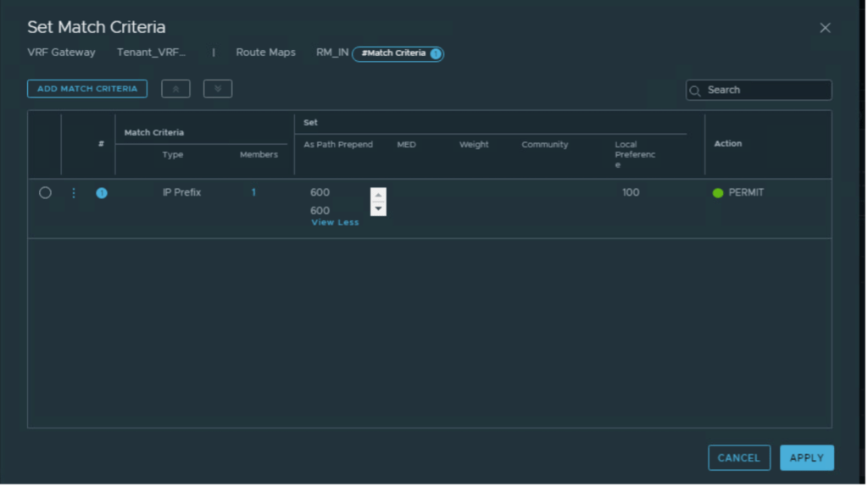Click the move down double-chevron icon
Image resolution: width=868 pixels, height=487 pixels.
pyautogui.click(x=218, y=89)
